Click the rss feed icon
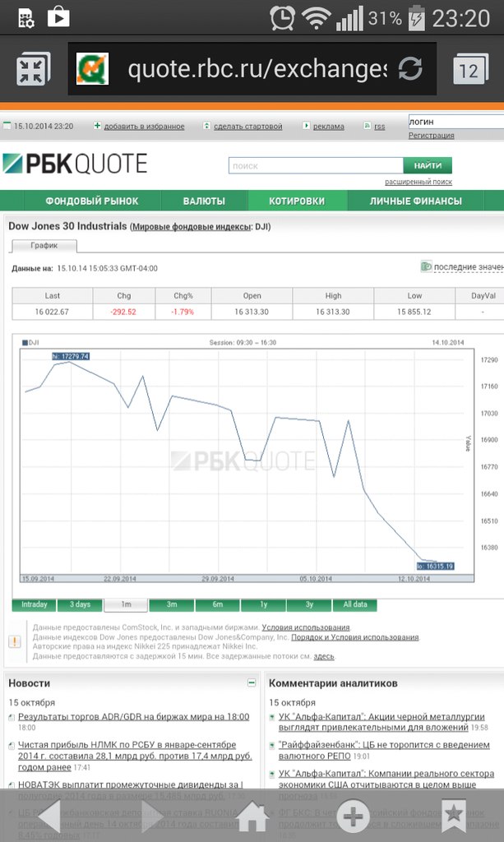This screenshot has height=842, width=504. pos(368,126)
